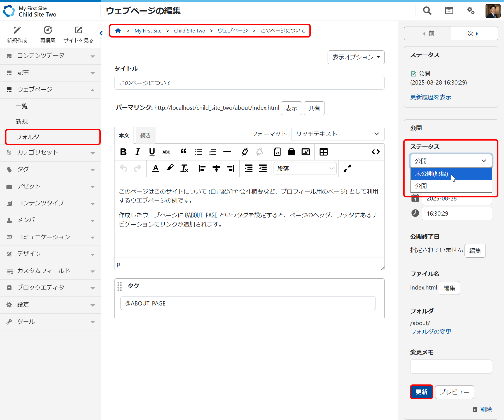Toggle bold formatting in editor toolbar
504x420 pixels.
123,152
